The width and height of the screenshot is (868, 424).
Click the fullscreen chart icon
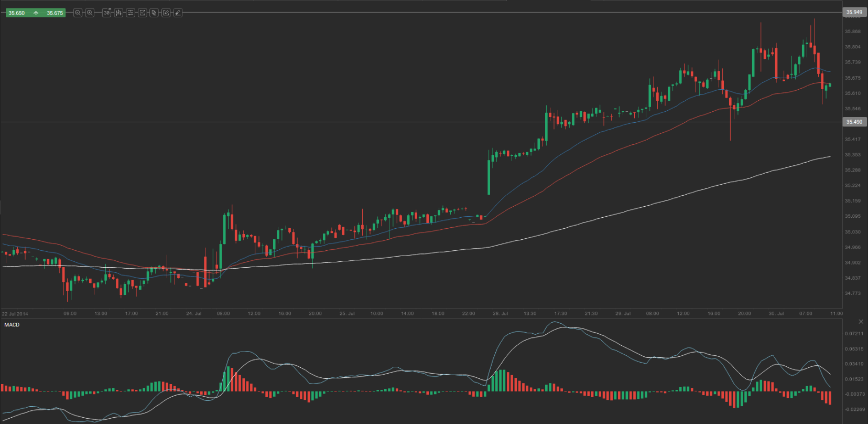tap(142, 13)
